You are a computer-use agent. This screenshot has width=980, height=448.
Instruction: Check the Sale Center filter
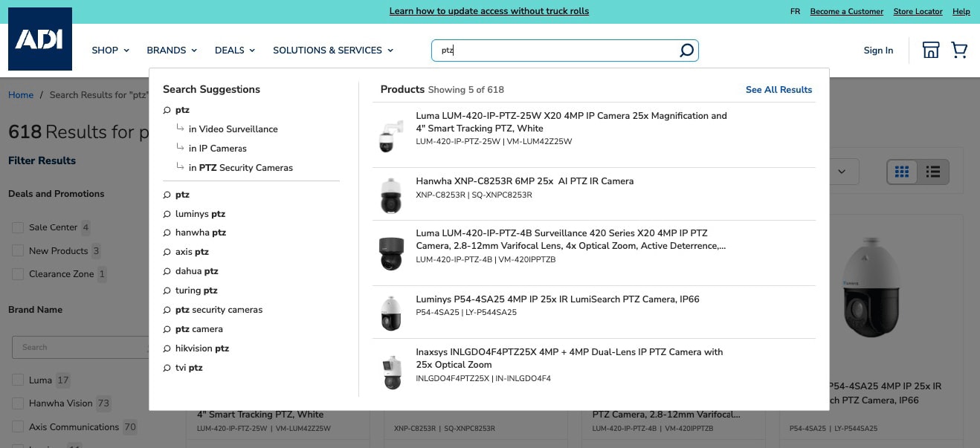tap(18, 227)
